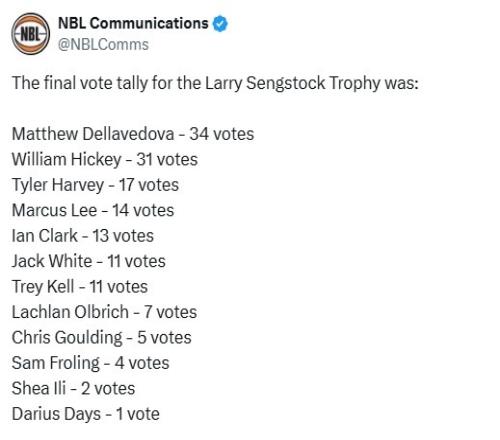Click the Trey Kell 11 votes line

pyautogui.click(x=80, y=287)
